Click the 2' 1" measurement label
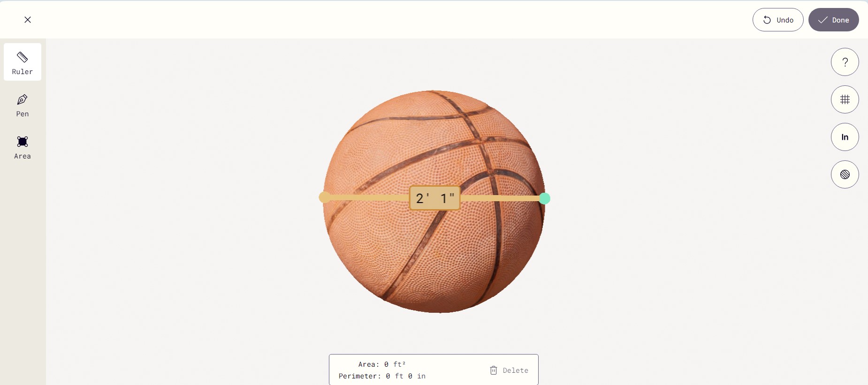This screenshot has width=868, height=385. [x=435, y=198]
